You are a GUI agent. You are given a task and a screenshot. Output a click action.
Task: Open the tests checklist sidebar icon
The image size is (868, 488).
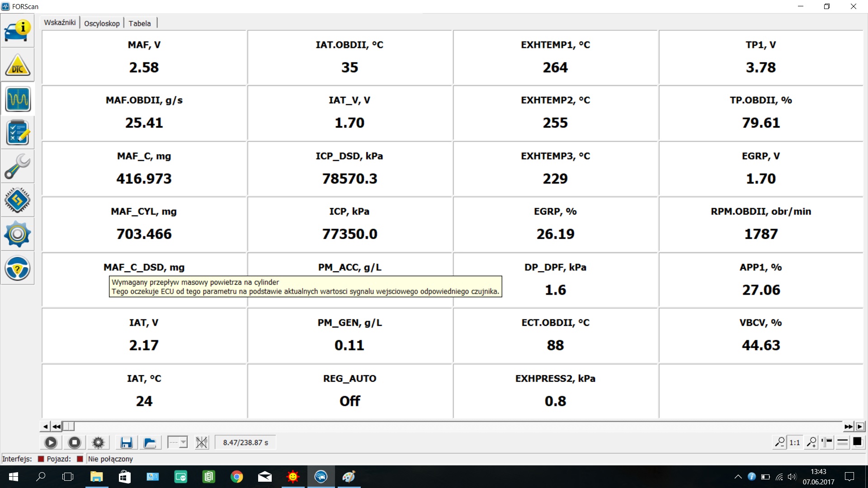(x=18, y=133)
